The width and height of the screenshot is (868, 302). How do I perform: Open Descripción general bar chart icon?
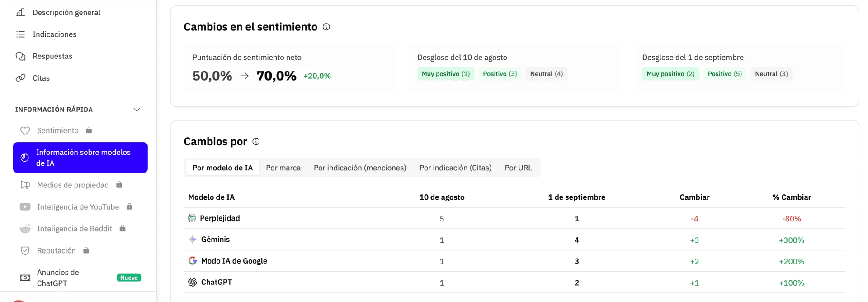(x=21, y=12)
